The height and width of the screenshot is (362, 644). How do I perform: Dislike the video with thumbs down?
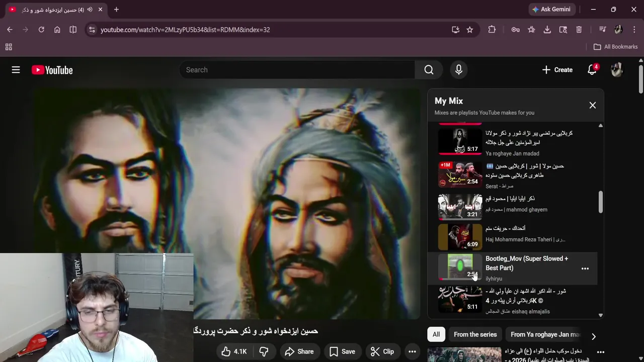(x=264, y=351)
